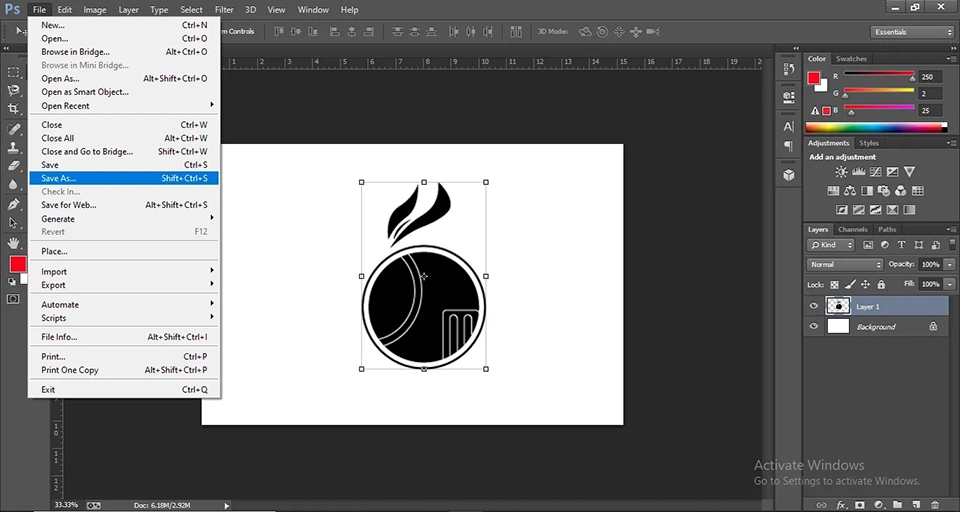
Task: Open the Paragraph panel icon
Action: point(789,146)
